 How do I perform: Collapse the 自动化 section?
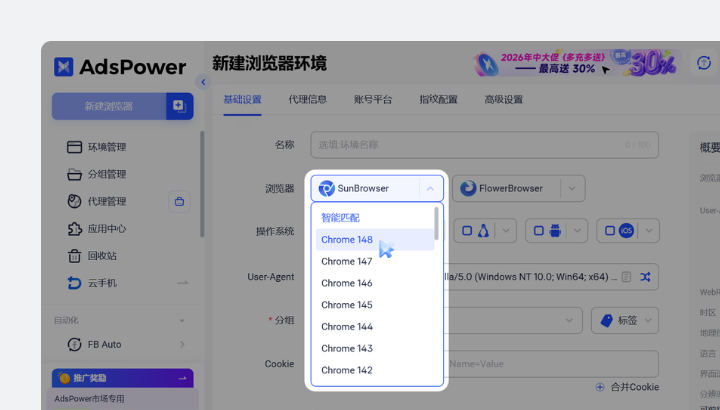pyautogui.click(x=182, y=320)
